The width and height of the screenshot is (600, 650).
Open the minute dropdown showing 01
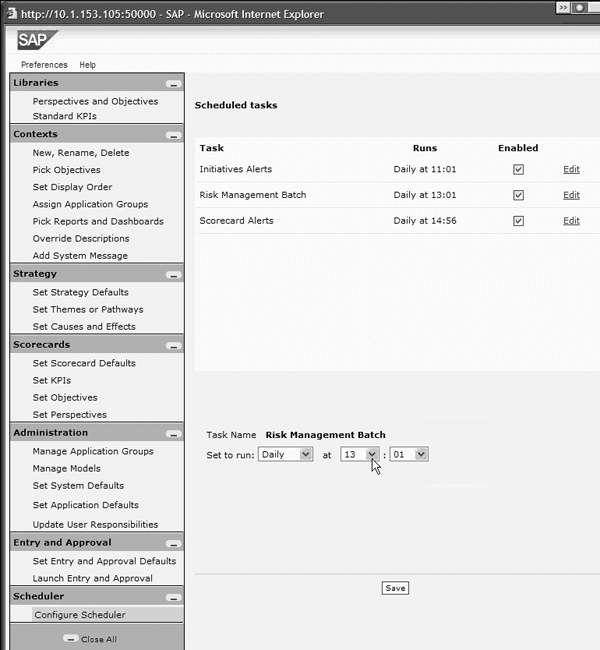pyautogui.click(x=409, y=454)
